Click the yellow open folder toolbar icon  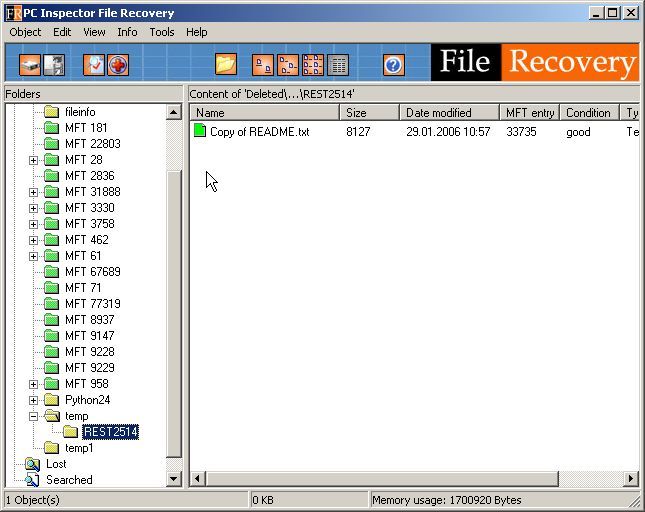pyautogui.click(x=226, y=65)
